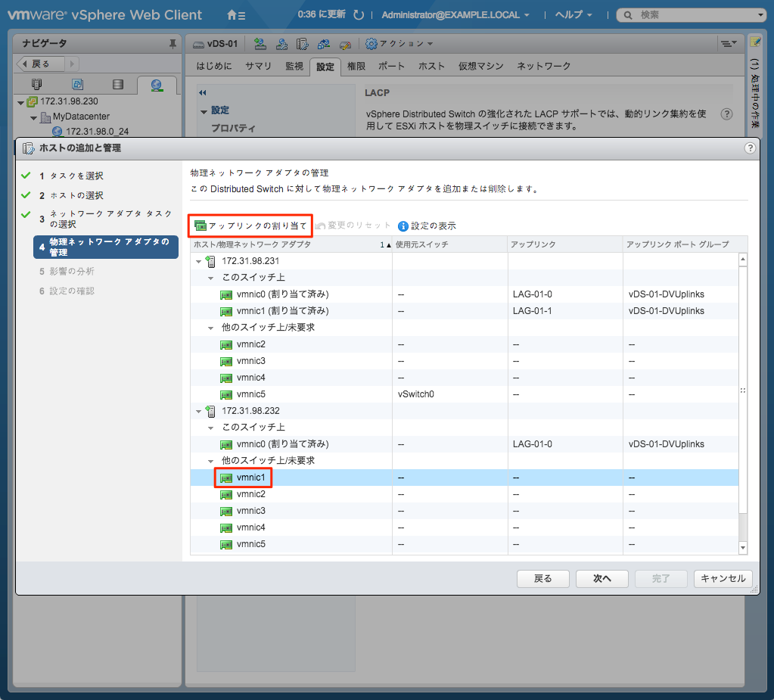Select vmnic5 row using vSwitch0

point(464,394)
